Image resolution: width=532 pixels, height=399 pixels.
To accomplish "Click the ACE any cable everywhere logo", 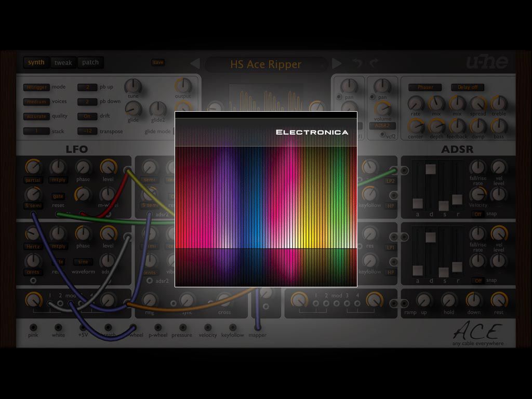I will click(x=478, y=334).
